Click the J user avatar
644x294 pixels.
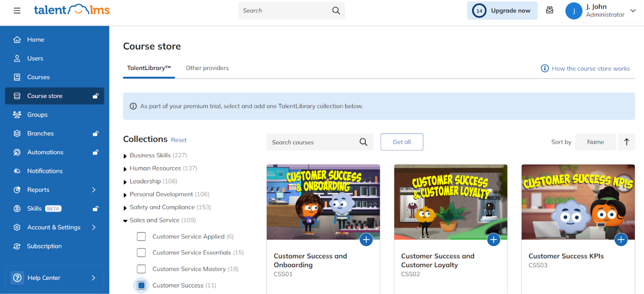pyautogui.click(x=574, y=11)
